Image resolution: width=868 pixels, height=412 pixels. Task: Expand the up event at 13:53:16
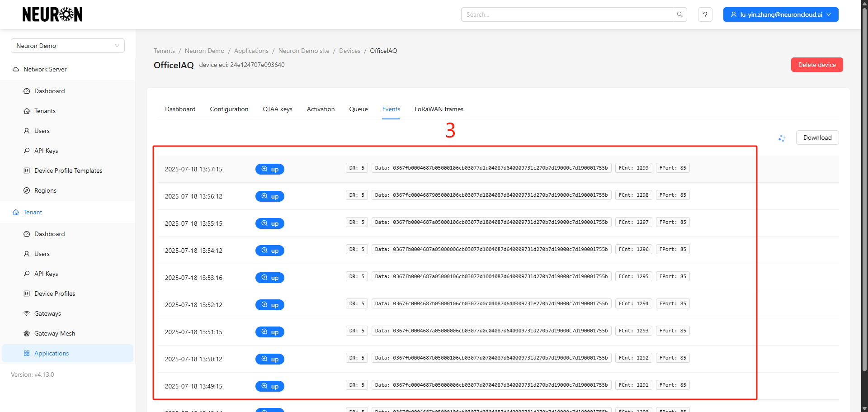[270, 278]
